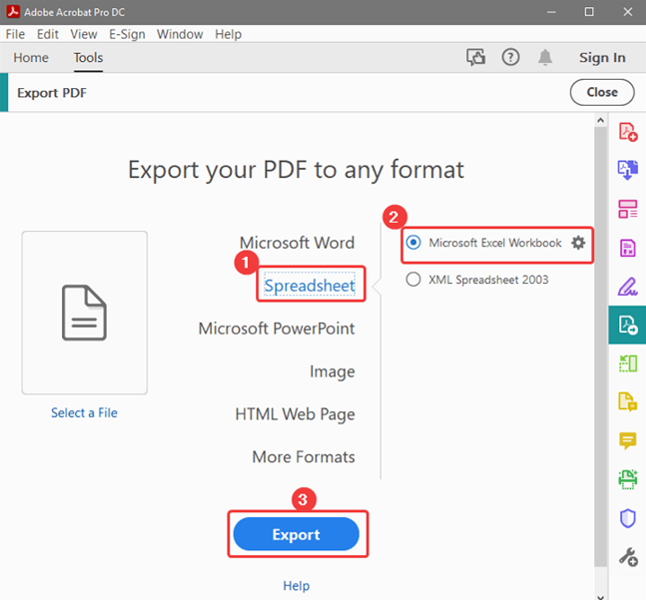Viewport: 646px width, 600px height.
Task: Switch to the Home tab
Action: (x=31, y=58)
